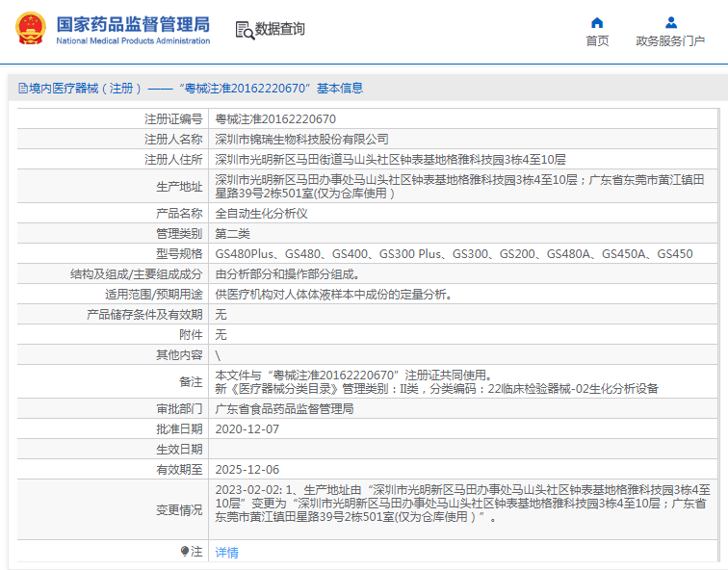728x570 pixels.
Task: Click the 境内医疗器械（注册）基本信息 header text
Action: click(195, 89)
